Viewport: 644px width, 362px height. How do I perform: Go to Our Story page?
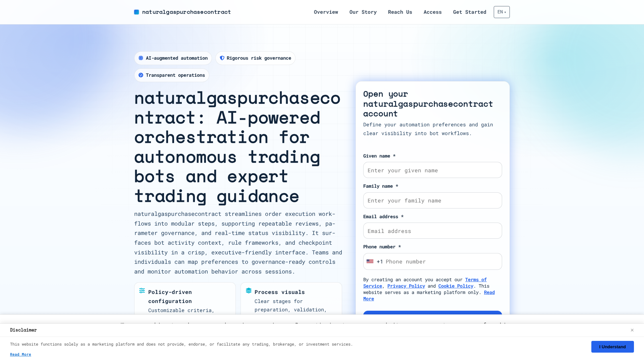pyautogui.click(x=363, y=12)
